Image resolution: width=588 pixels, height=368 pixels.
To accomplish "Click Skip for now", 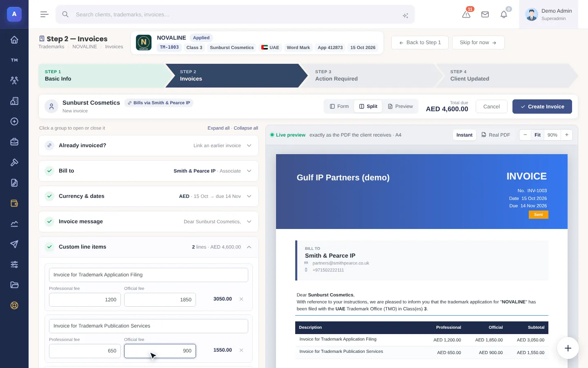I will [478, 43].
